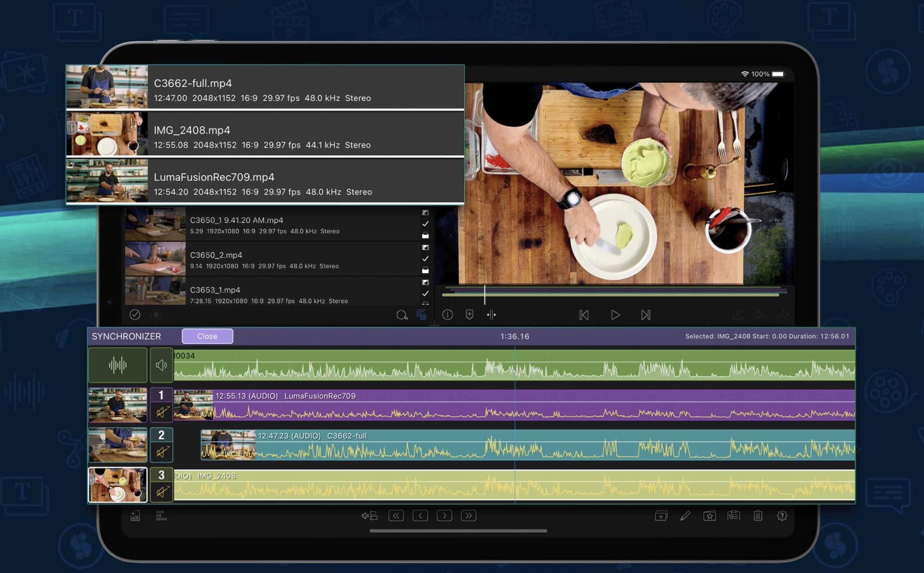Choose IMG_2408.mp4 in the media list
This screenshot has height=573, width=924.
[265, 134]
